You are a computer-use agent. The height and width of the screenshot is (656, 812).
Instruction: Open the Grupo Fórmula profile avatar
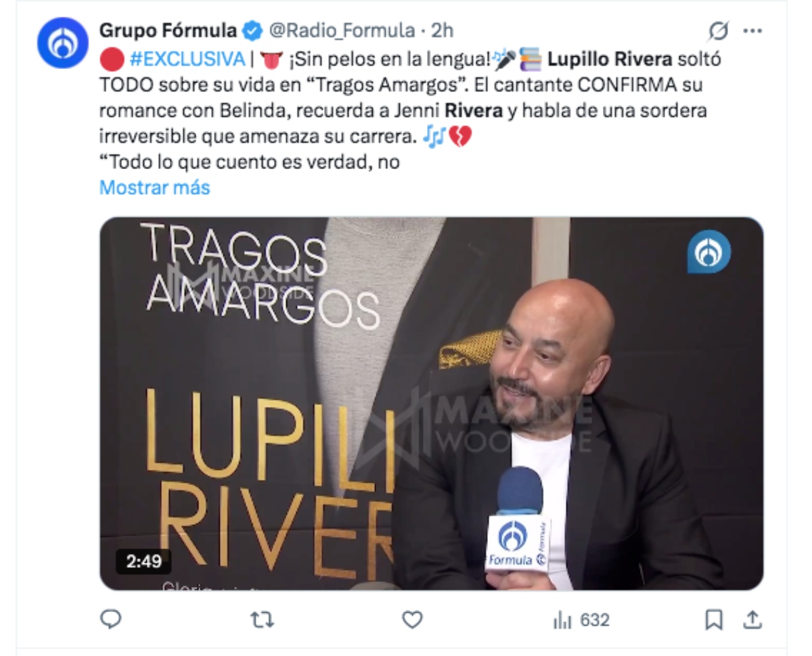[x=62, y=43]
